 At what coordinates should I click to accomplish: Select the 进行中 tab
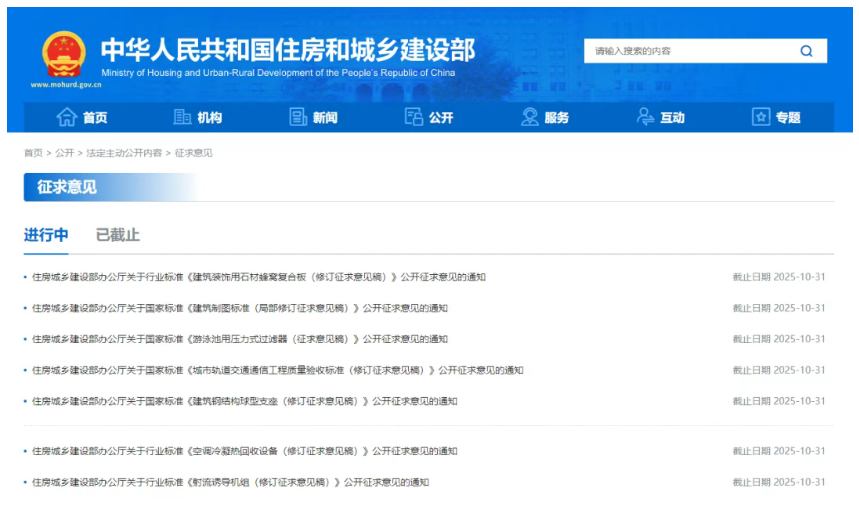pos(46,235)
